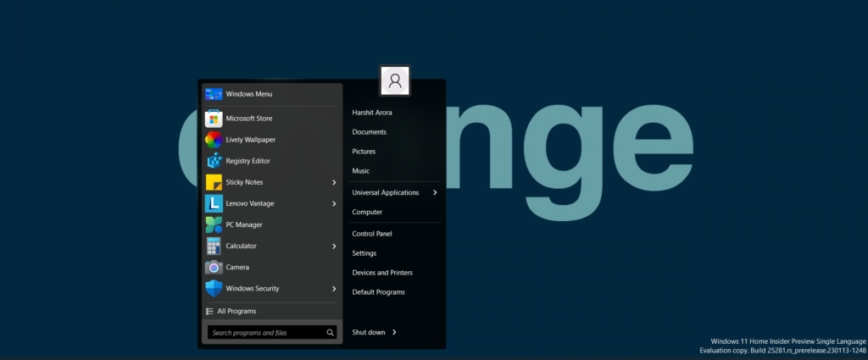Open Lenovo Vantage icon
Screen dimensions: 868x360
(214, 203)
